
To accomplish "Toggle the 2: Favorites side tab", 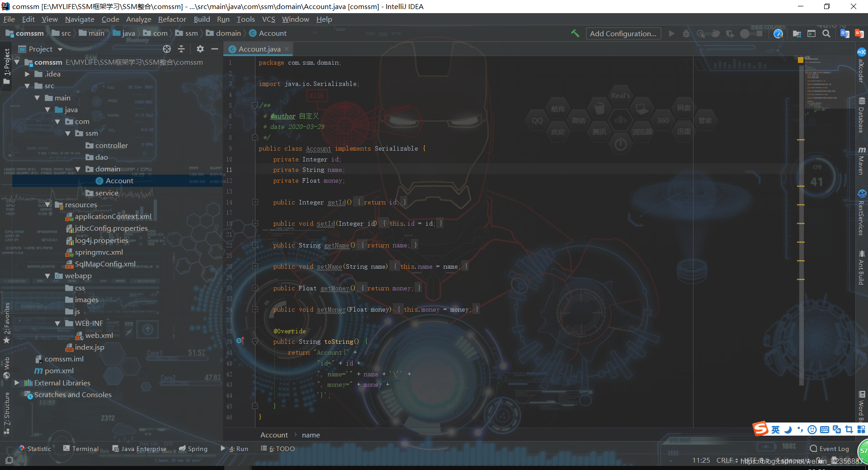I will point(6,323).
